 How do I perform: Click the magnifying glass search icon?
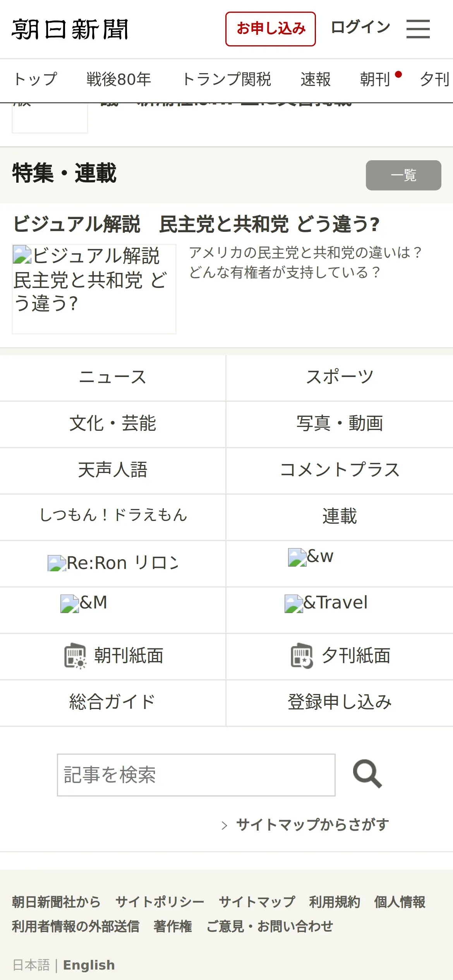click(x=367, y=774)
